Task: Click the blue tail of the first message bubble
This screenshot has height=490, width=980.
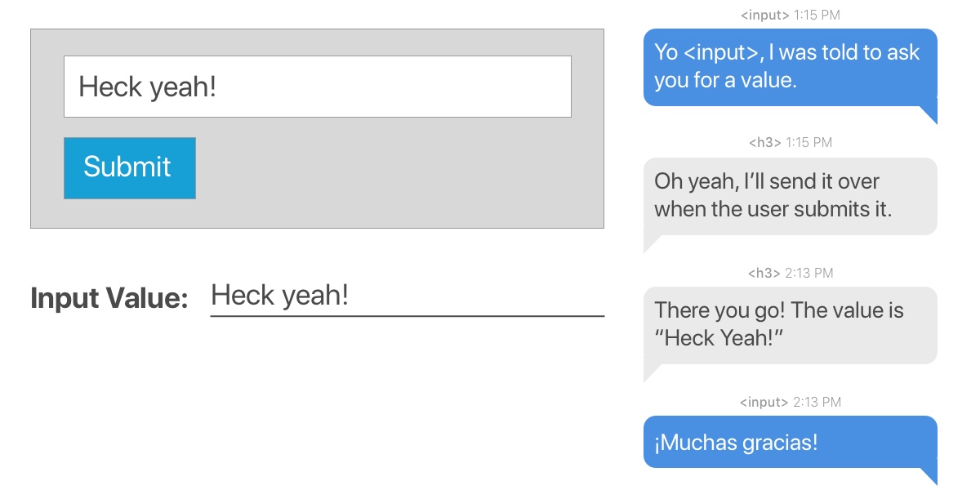Action: [x=929, y=114]
